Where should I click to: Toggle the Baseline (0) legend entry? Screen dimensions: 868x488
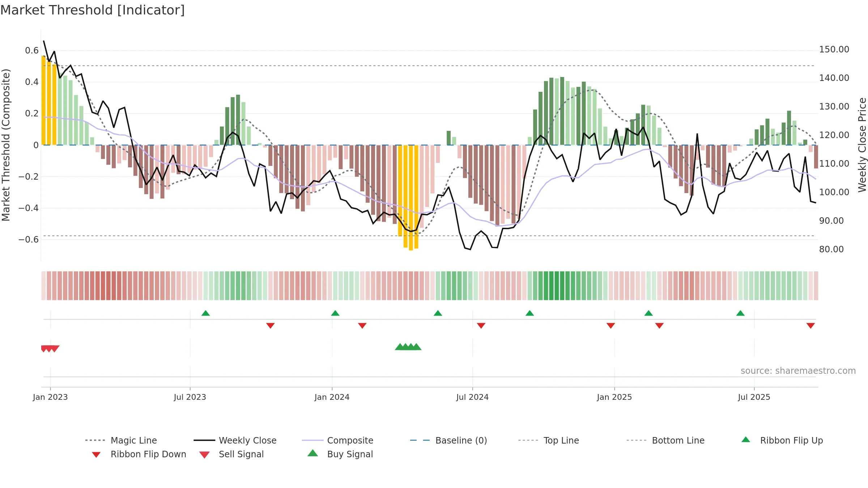pos(448,440)
